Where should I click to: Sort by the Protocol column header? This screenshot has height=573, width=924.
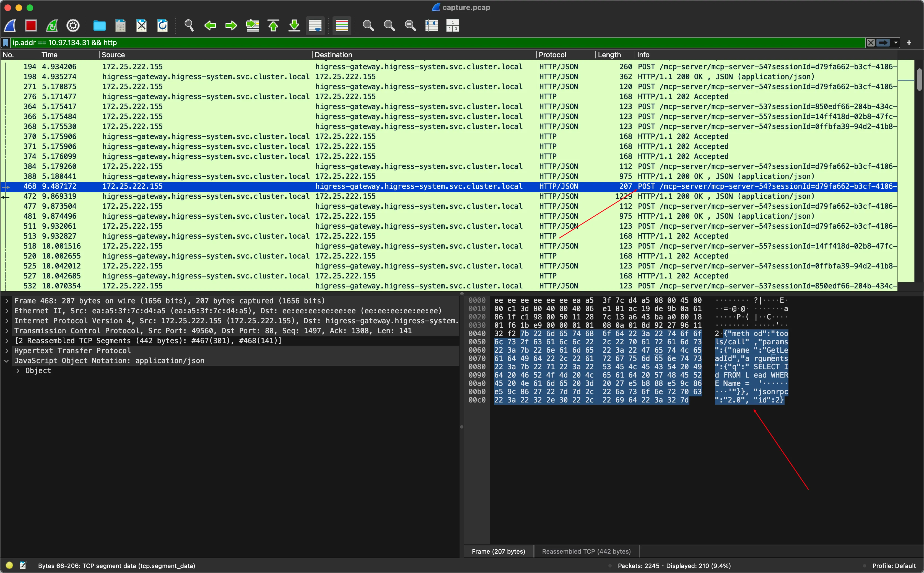[565, 55]
